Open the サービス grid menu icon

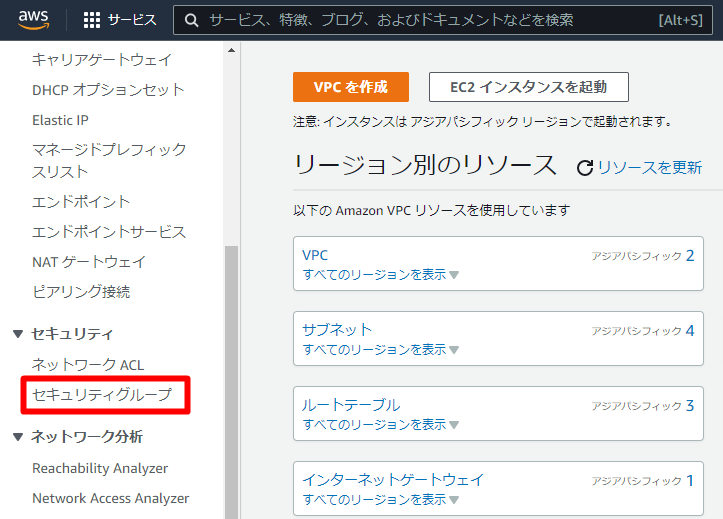92,20
